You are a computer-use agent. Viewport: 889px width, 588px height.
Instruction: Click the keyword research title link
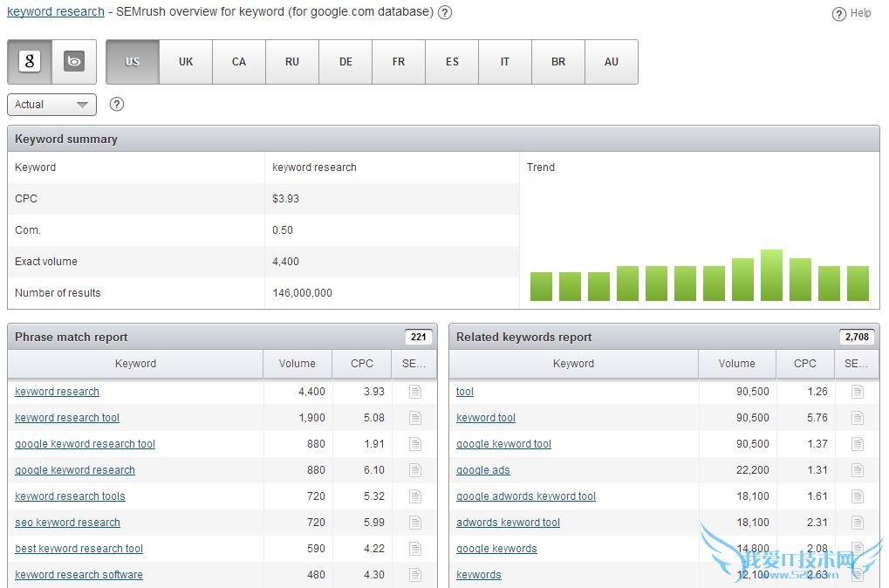point(56,12)
